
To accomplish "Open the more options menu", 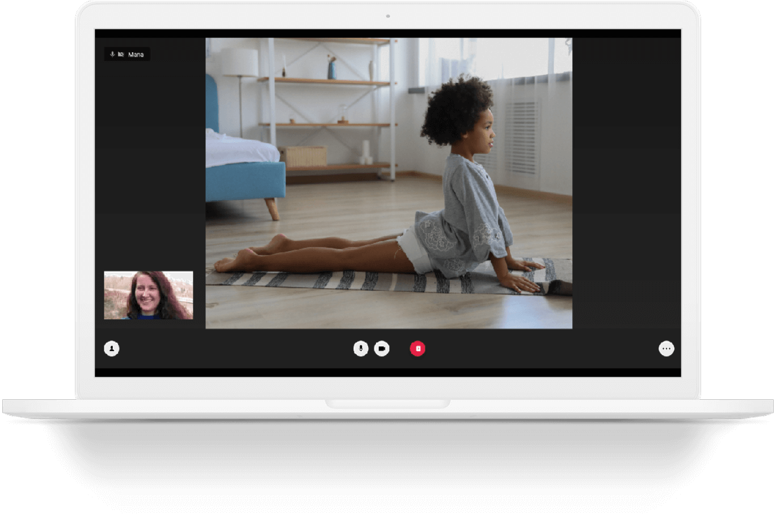I will click(667, 348).
